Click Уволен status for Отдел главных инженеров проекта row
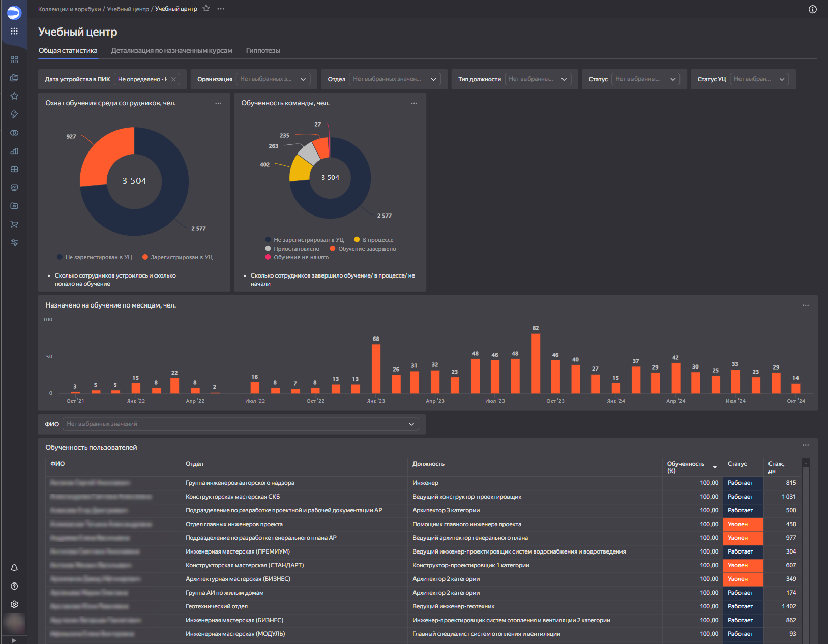 point(743,524)
